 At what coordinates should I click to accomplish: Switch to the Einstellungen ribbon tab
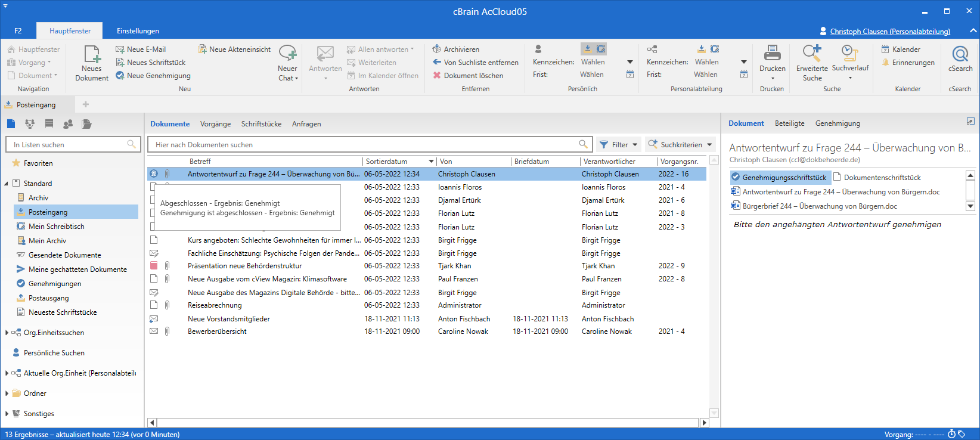click(138, 31)
